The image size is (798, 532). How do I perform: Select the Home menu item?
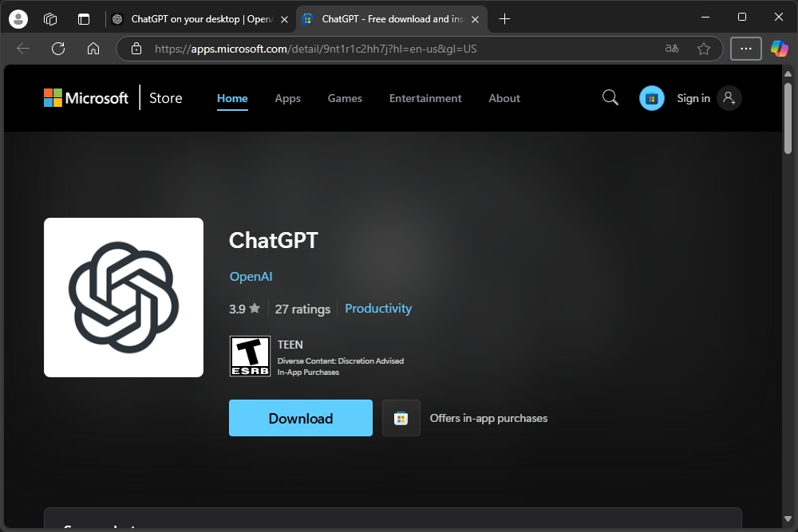pyautogui.click(x=232, y=98)
